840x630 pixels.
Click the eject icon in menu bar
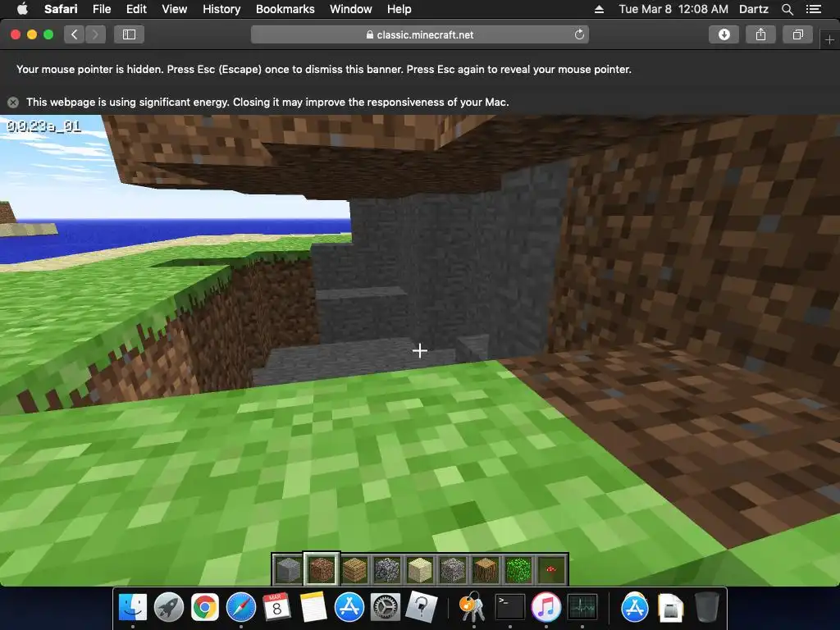point(599,9)
